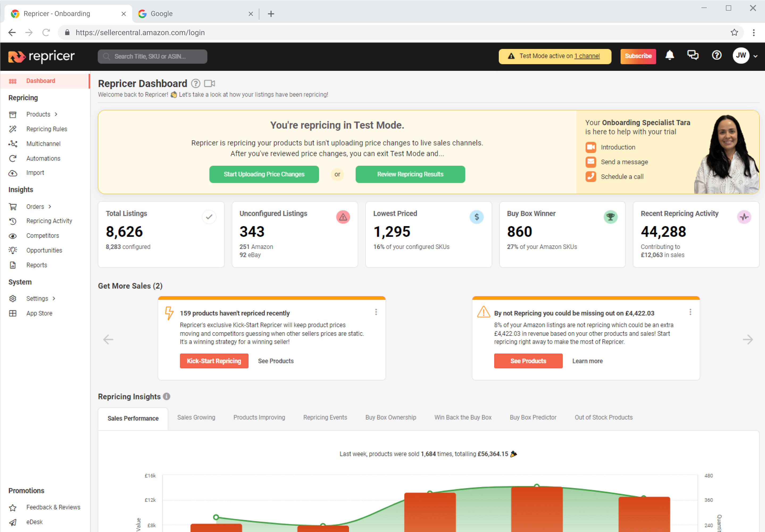Open Chrome three-dot menu
This screenshot has height=532, width=765.
click(753, 32)
